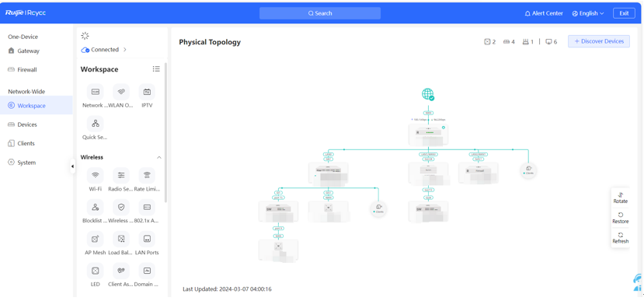Click the Search box in header
The height and width of the screenshot is (301, 644).
coord(320,13)
